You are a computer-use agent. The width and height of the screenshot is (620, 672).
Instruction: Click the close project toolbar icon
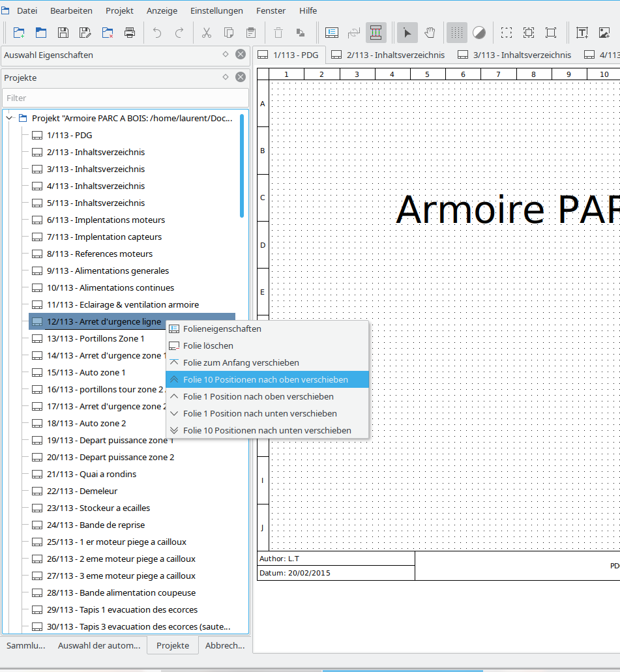[x=108, y=33]
